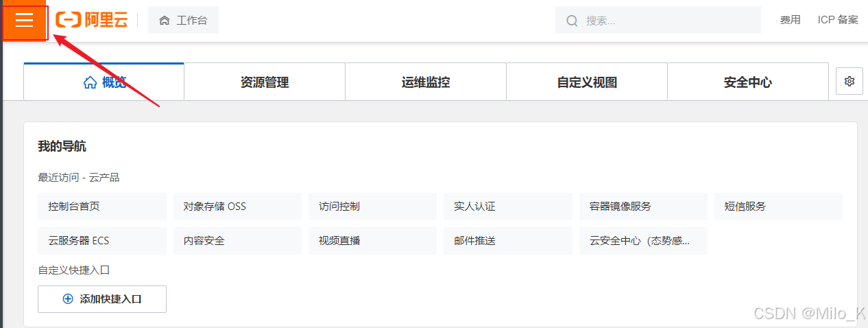Image resolution: width=868 pixels, height=328 pixels.
Task: Click the 添加快捷入口 button
Action: [102, 299]
